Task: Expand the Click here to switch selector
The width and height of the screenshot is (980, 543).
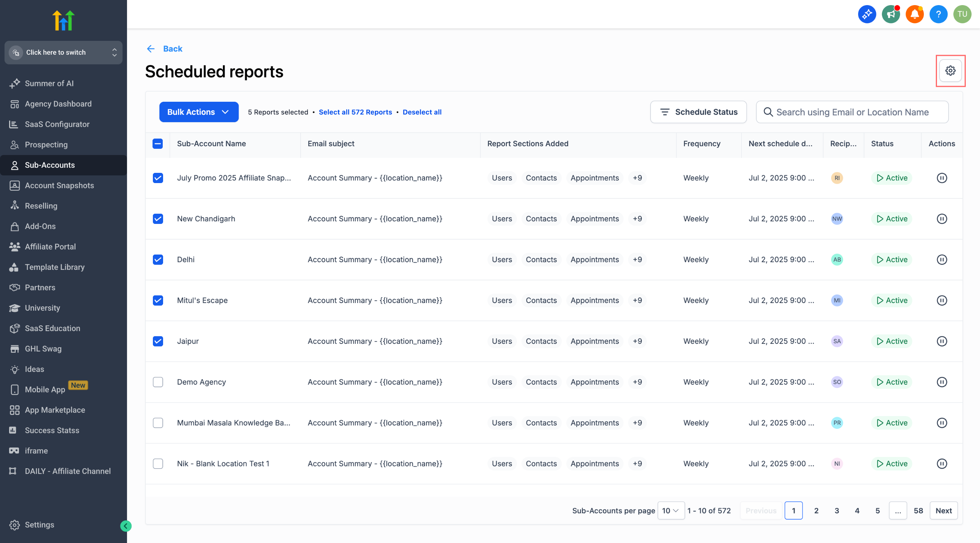Action: point(63,53)
